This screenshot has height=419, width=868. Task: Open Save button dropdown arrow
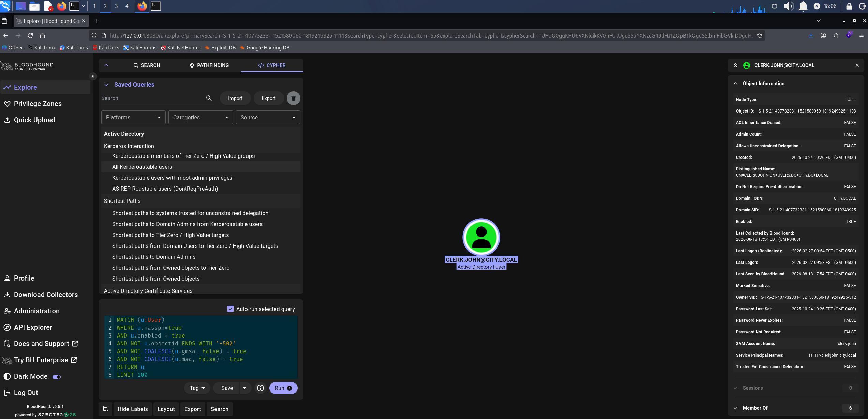tap(244, 388)
